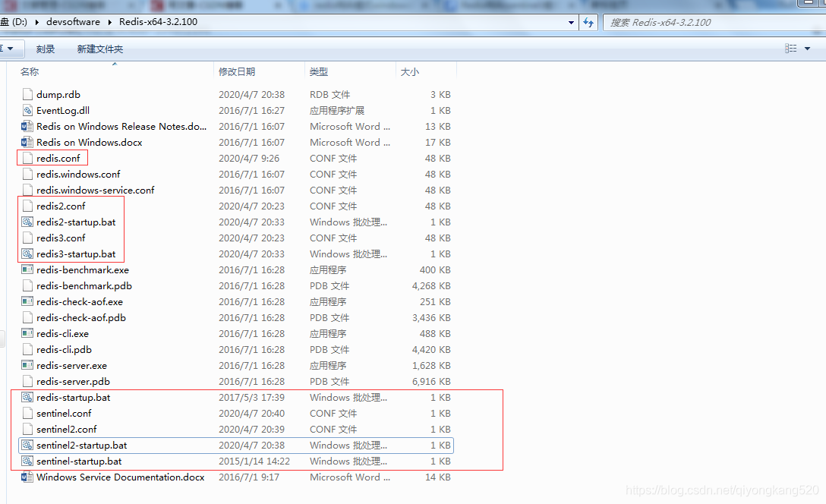Click the RDB 文件 type cell
This screenshot has width=826, height=504.
(x=329, y=95)
